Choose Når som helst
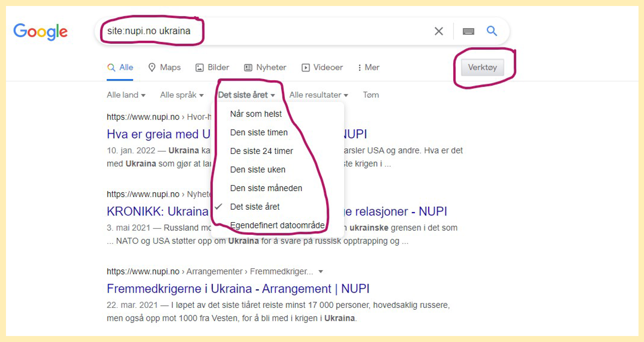 point(277,114)
